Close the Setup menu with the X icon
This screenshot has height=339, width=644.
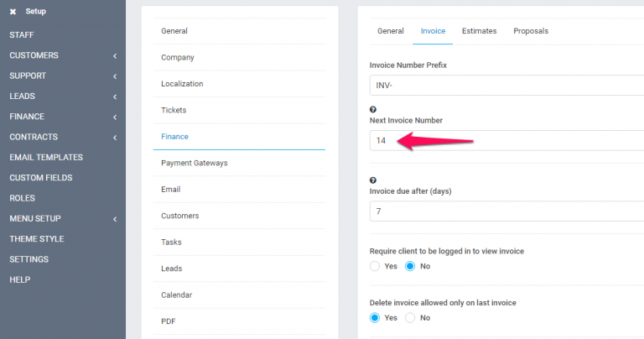tap(13, 12)
